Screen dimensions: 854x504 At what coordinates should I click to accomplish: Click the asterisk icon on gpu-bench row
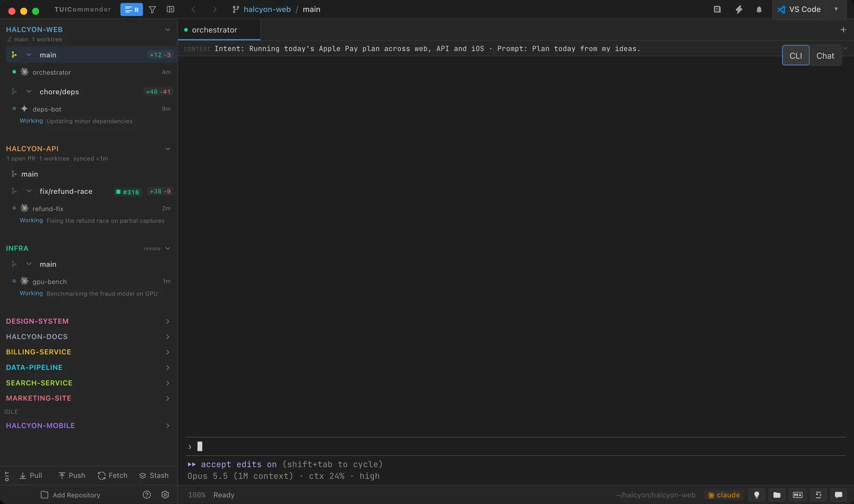click(x=24, y=281)
